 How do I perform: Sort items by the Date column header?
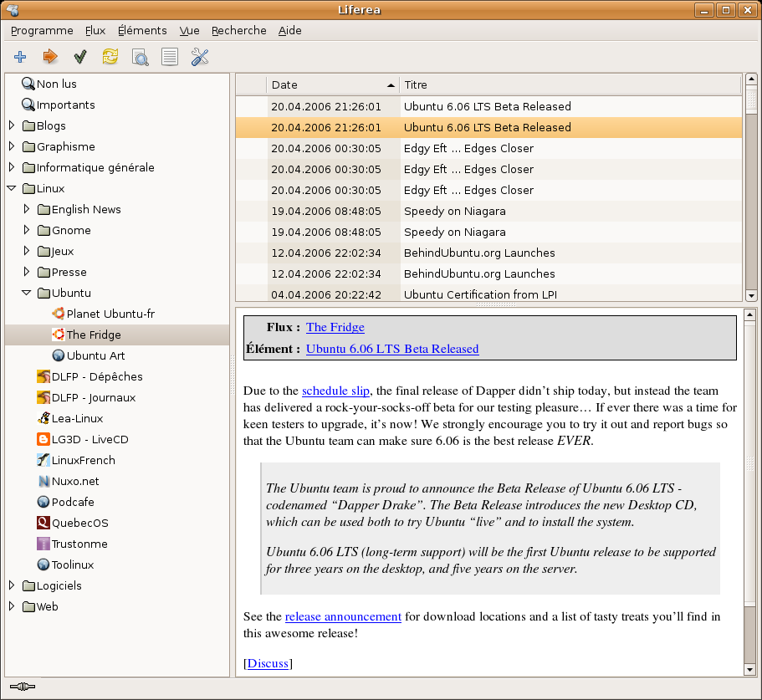(332, 84)
